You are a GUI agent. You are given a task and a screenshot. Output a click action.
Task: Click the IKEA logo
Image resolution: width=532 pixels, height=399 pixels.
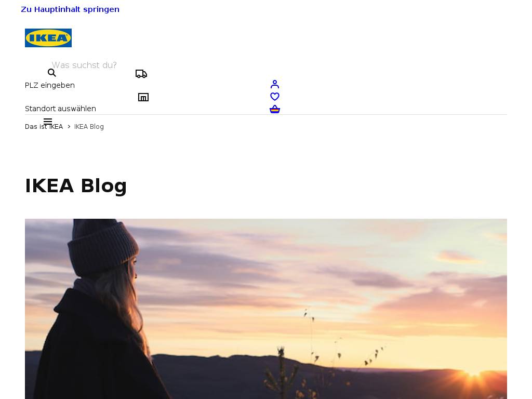[x=48, y=37]
